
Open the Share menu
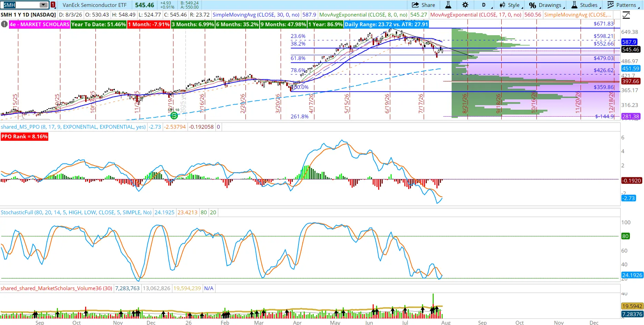(423, 5)
